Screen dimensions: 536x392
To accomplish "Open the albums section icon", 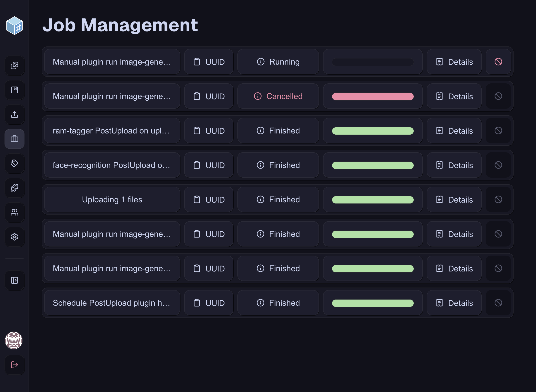I will pos(14,90).
